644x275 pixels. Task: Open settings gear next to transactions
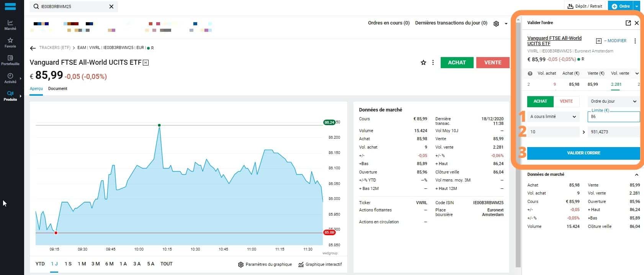[x=496, y=23]
